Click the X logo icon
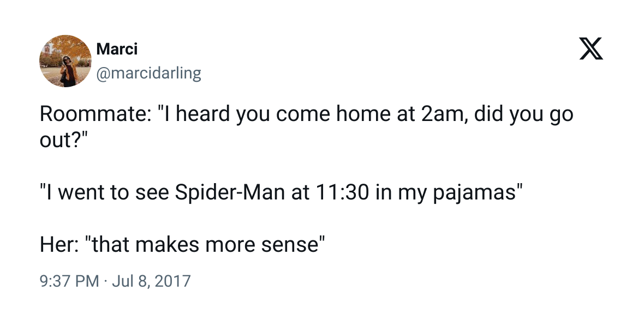The image size is (644, 327). (591, 49)
